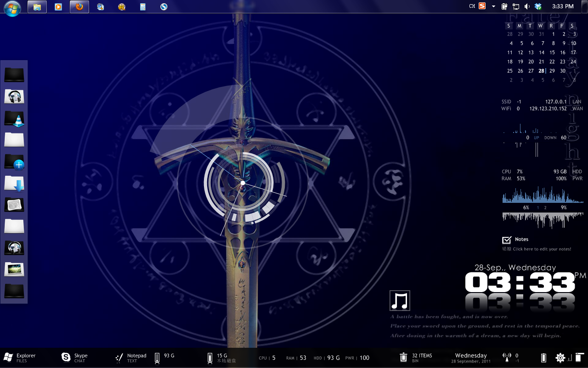Launch Windows Media Player from taskbar
Screen dimensions: 588x368
[58, 7]
